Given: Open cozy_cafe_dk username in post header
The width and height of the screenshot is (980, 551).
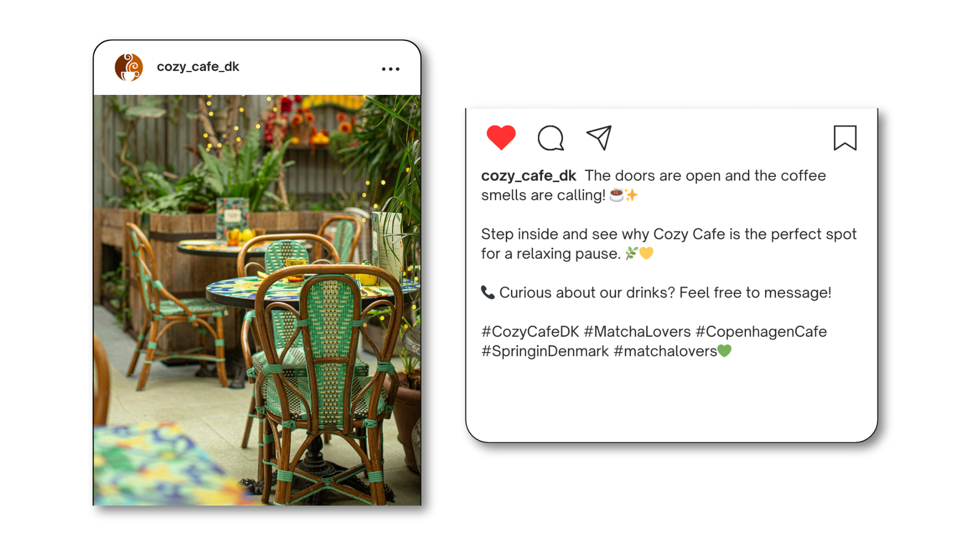Looking at the screenshot, I should click(198, 67).
